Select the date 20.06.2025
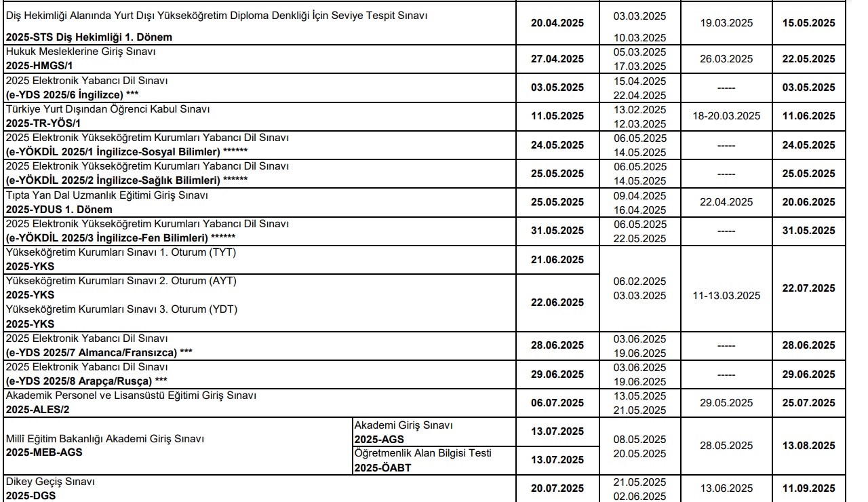The width and height of the screenshot is (868, 502). pos(808,202)
